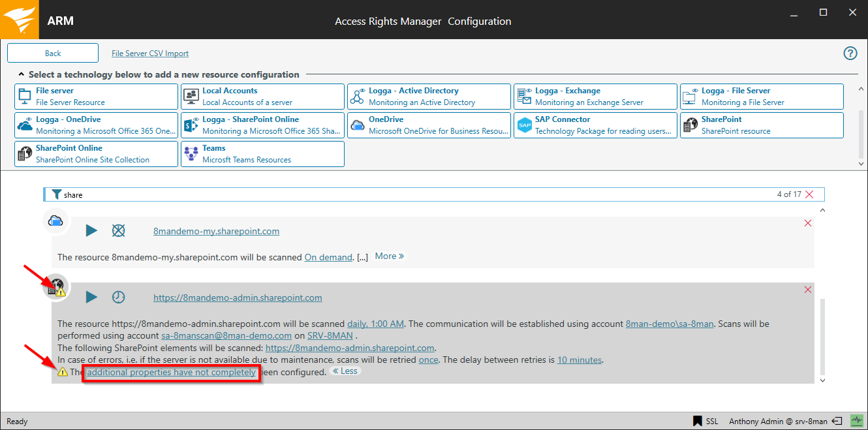The image size is (868, 430).
Task: Click the SharePoint warning resource icon
Action: [56, 287]
